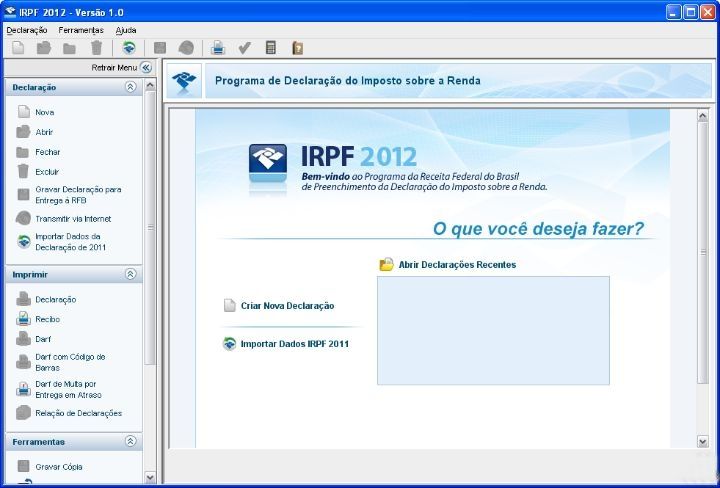Select Abrir in the sidebar
720x488 pixels.
pyautogui.click(x=35, y=132)
